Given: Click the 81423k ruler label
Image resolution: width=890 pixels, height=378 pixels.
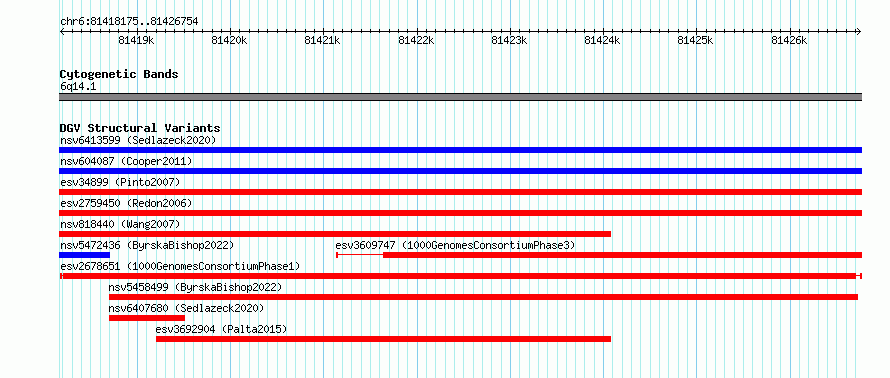Looking at the screenshot, I should 510,40.
